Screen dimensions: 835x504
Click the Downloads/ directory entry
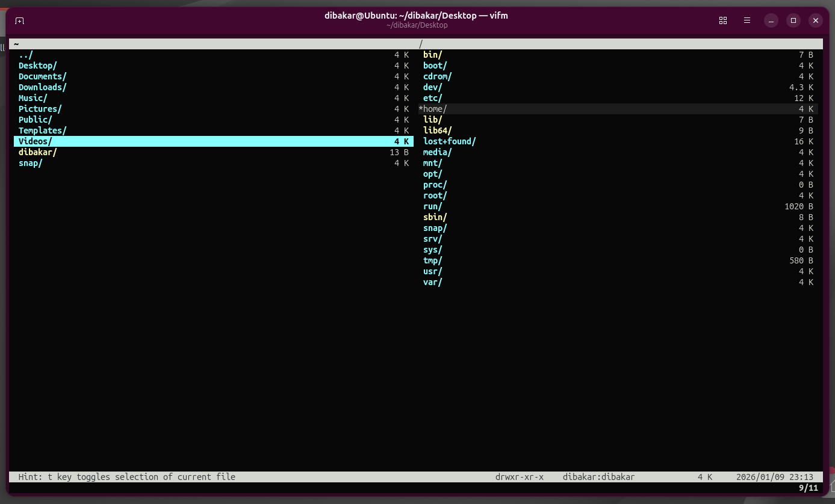(x=43, y=87)
